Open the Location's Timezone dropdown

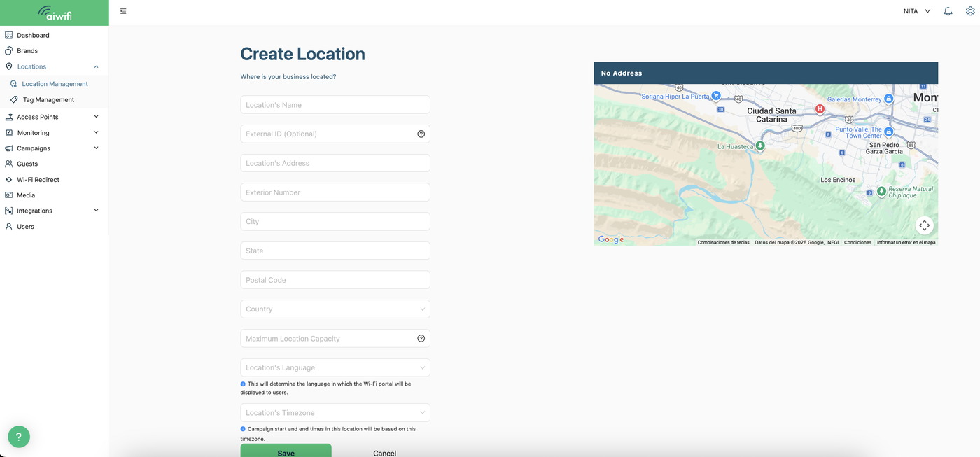[335, 413]
